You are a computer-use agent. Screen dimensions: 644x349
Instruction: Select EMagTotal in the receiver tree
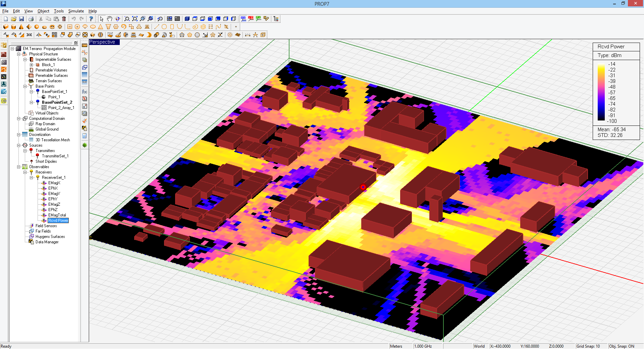click(x=57, y=215)
